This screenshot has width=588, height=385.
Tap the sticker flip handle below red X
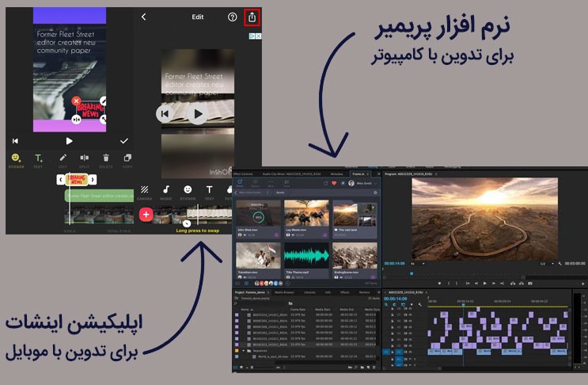click(x=76, y=120)
